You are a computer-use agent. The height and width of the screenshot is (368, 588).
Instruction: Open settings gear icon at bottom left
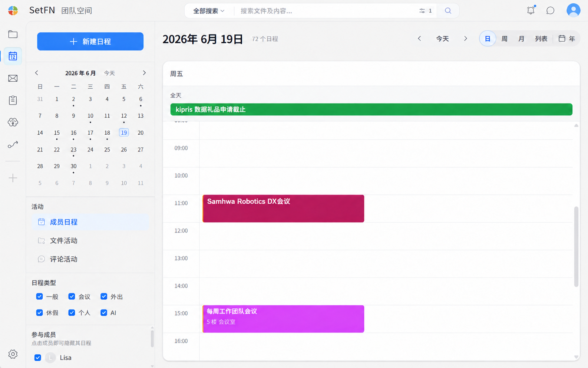[13, 354]
